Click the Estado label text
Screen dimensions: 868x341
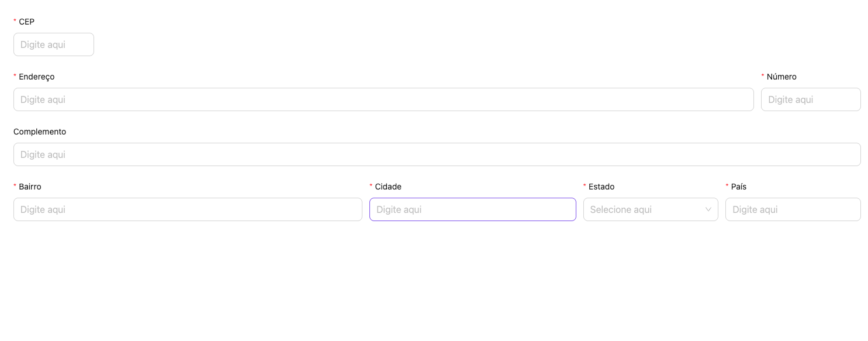[601, 187]
